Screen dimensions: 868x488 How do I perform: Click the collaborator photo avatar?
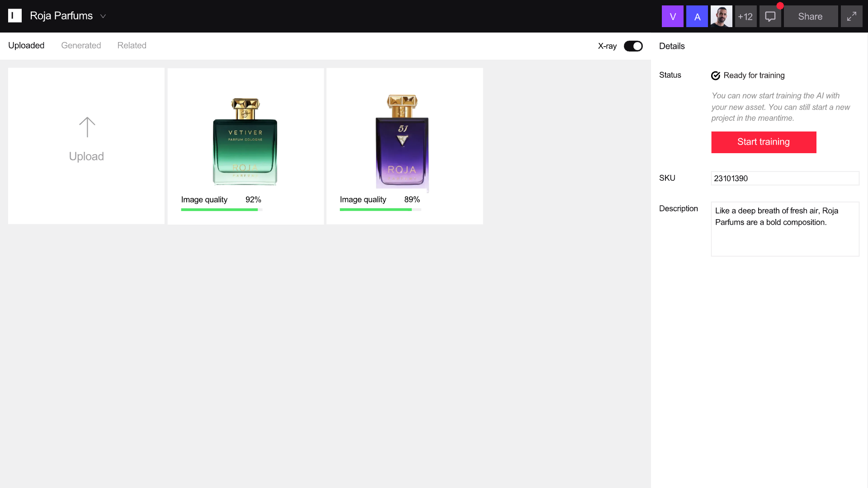(721, 16)
